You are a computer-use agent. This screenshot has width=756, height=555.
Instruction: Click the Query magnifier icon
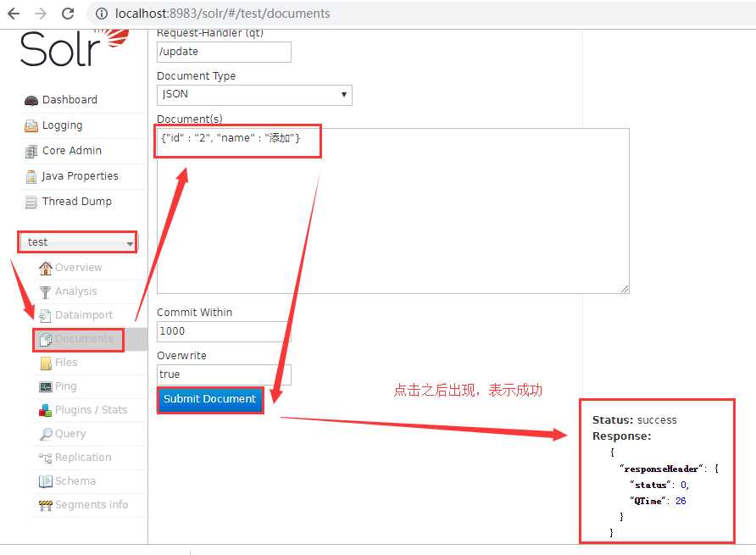click(x=46, y=434)
